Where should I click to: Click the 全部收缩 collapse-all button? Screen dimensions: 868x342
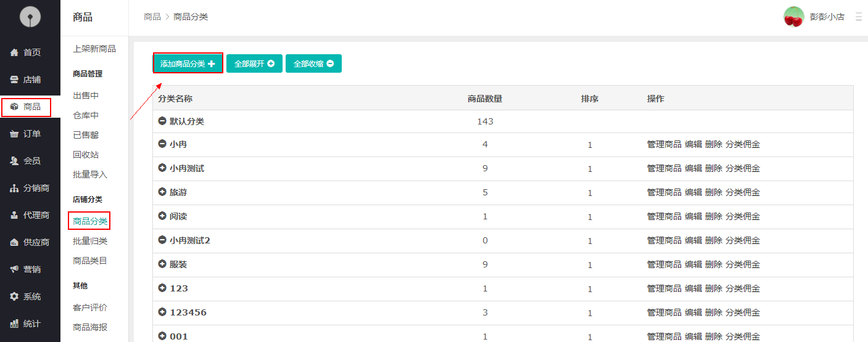point(313,63)
